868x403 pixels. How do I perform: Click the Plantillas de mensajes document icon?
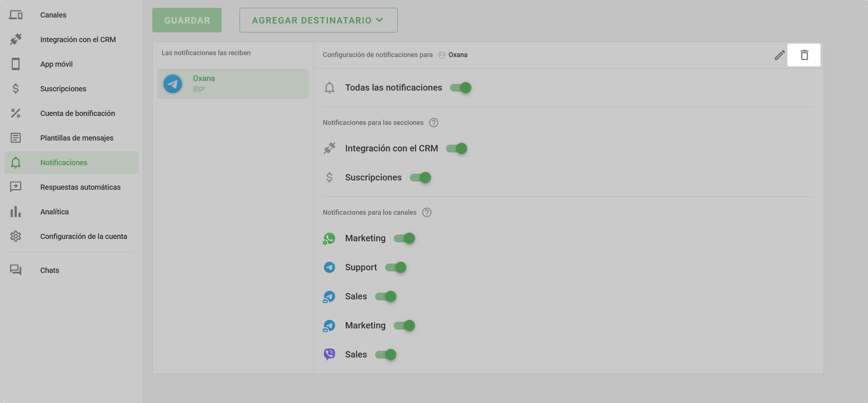(x=16, y=138)
